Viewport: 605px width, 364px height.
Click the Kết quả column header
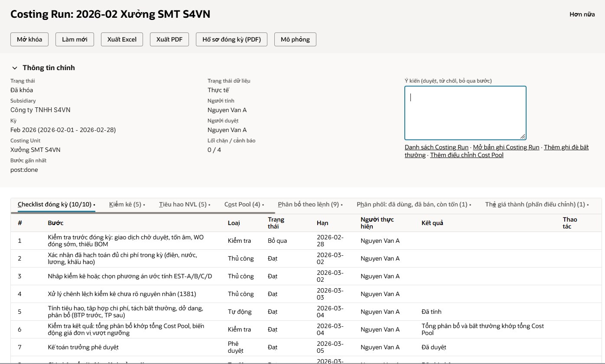(x=433, y=223)
